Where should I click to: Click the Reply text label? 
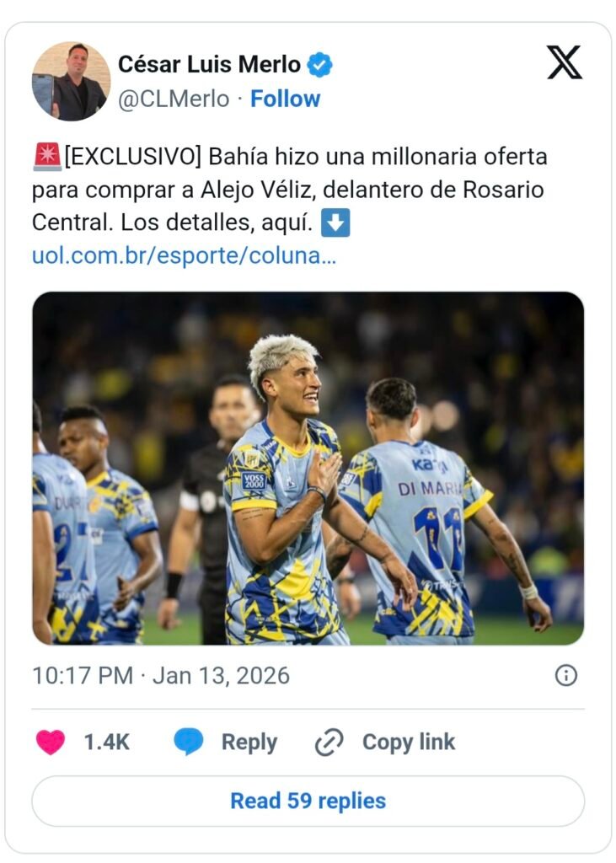coord(249,742)
